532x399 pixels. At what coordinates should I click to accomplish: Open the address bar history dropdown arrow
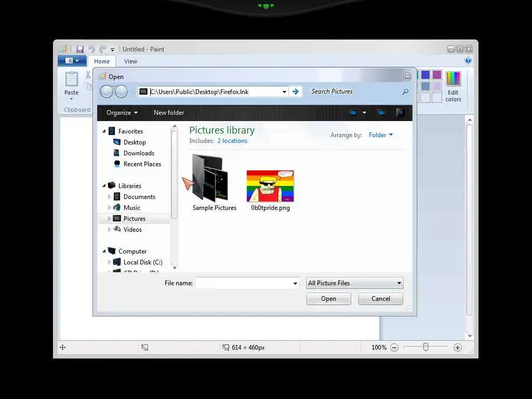[x=284, y=92]
